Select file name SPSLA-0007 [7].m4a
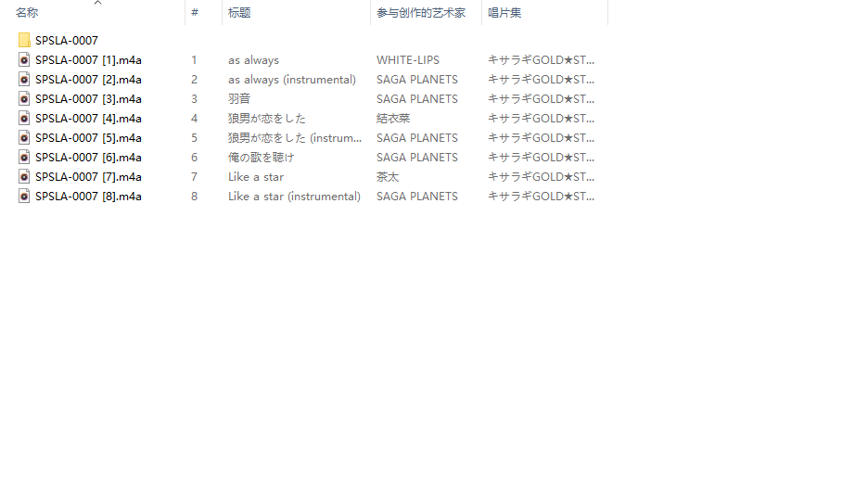The width and height of the screenshot is (868, 496). click(88, 176)
